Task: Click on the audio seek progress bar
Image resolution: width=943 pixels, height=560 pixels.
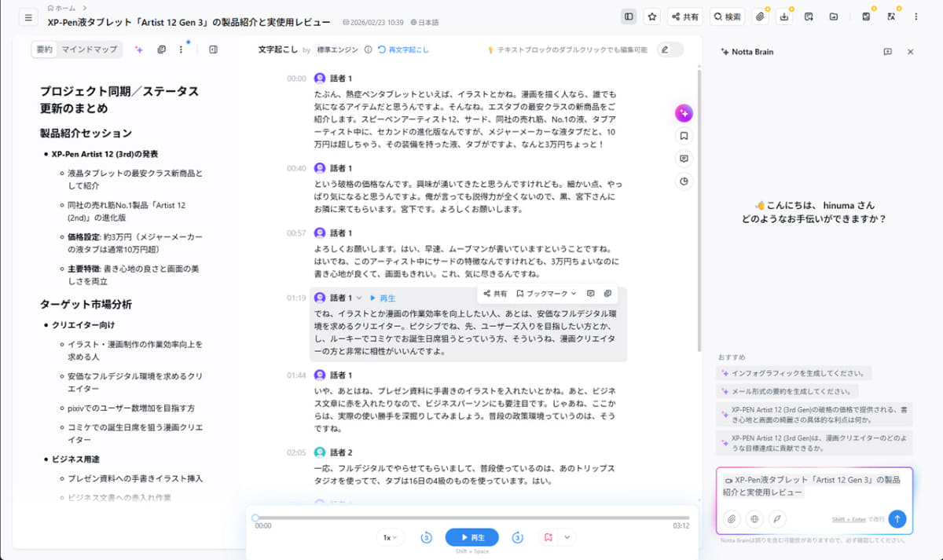Action: [472, 517]
